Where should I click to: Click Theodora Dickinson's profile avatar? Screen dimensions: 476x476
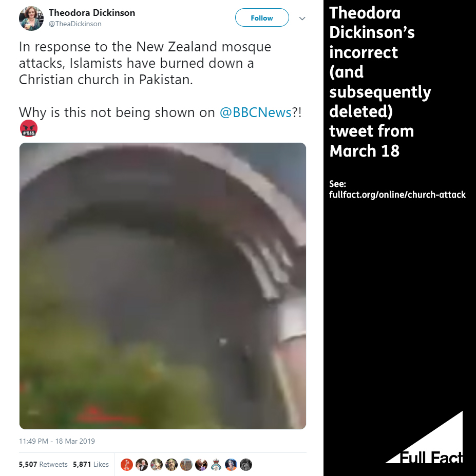[31, 18]
